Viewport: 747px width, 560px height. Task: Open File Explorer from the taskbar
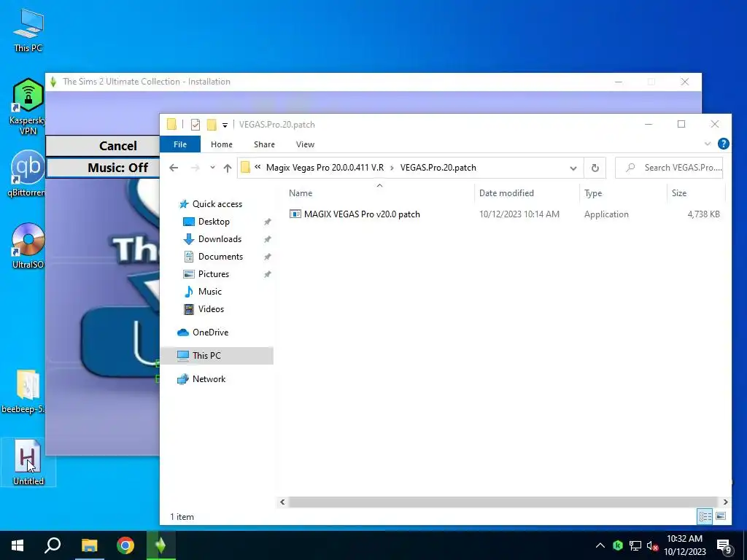point(89,545)
